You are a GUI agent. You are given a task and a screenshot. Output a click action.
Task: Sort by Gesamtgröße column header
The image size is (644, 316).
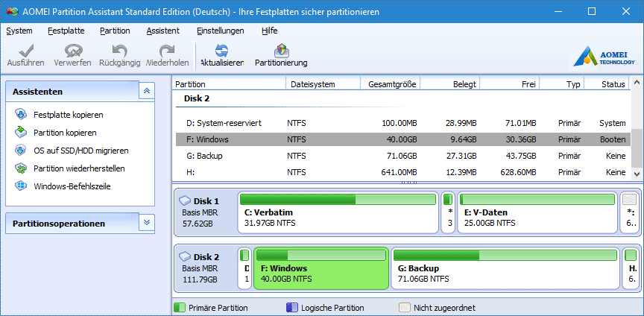(390, 84)
